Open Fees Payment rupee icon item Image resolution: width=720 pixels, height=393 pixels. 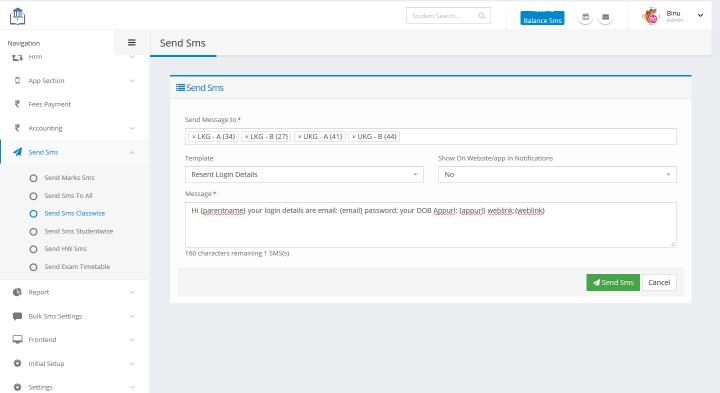(x=17, y=104)
